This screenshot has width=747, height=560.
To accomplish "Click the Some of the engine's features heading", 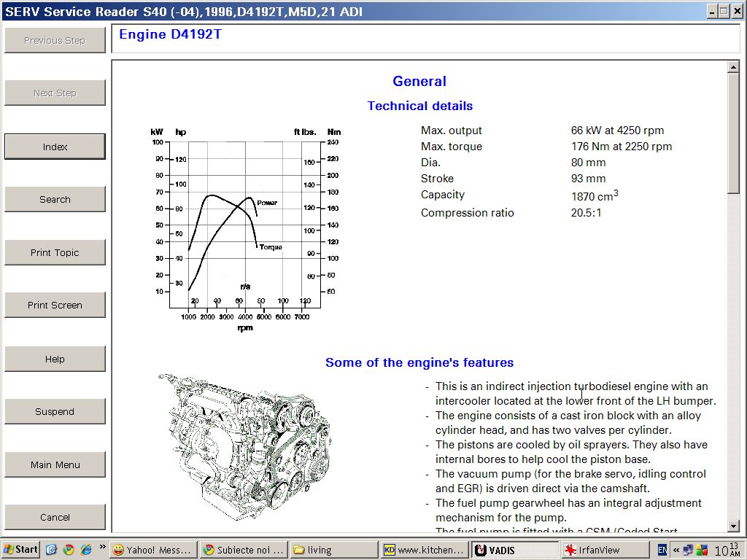I will tap(419, 362).
